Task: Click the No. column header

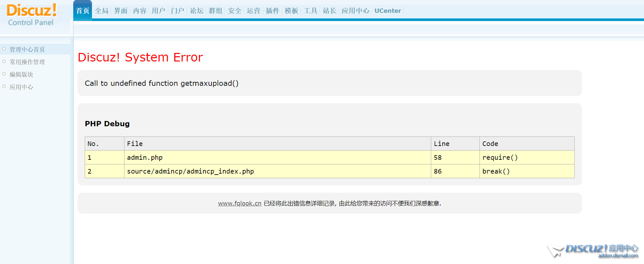Action: tap(104, 144)
